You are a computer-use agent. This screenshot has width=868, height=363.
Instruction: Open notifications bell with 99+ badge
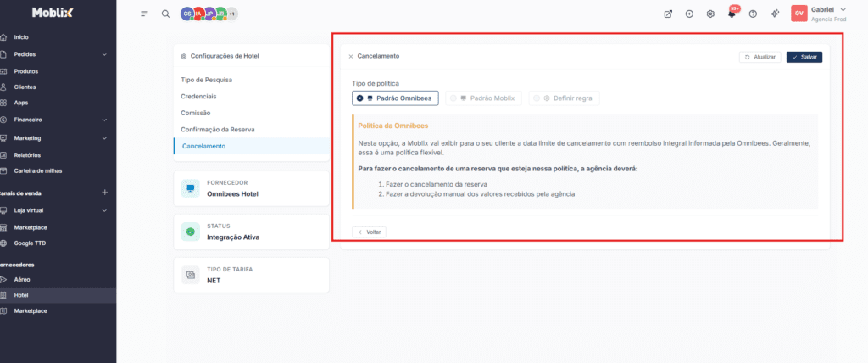click(732, 14)
